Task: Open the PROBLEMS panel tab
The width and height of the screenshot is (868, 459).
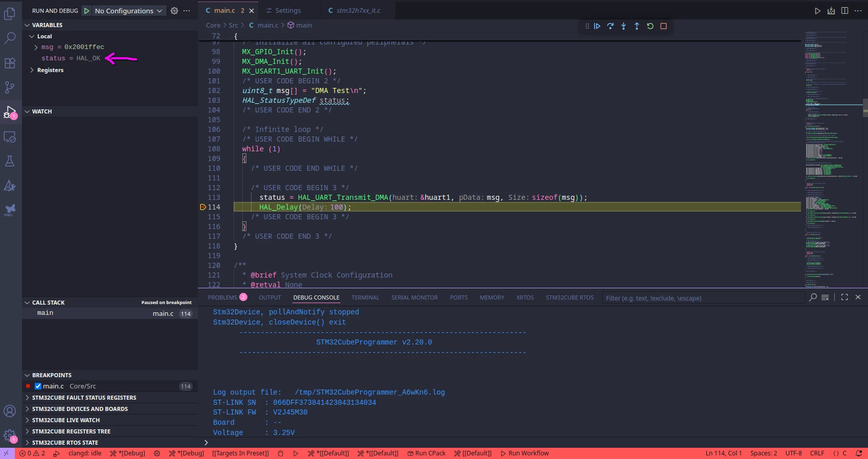Action: 227,297
